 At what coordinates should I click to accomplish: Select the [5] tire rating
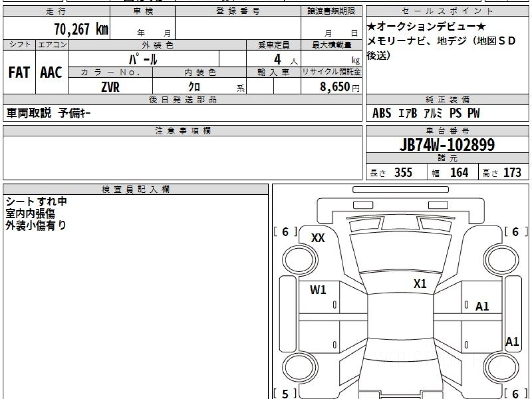[x=286, y=394]
